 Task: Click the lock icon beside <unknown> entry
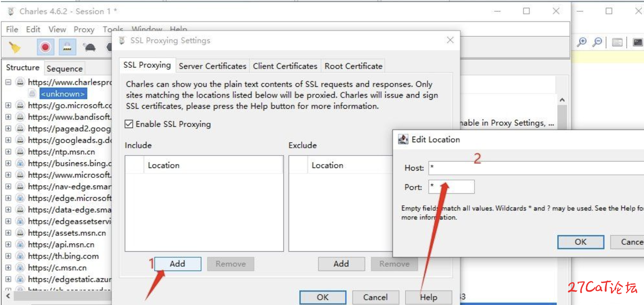click(32, 94)
